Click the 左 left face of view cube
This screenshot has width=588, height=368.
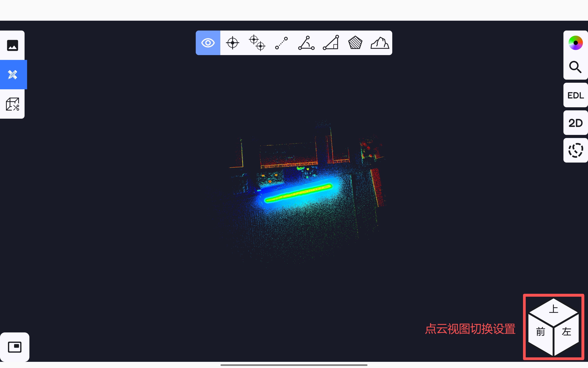pos(566,332)
